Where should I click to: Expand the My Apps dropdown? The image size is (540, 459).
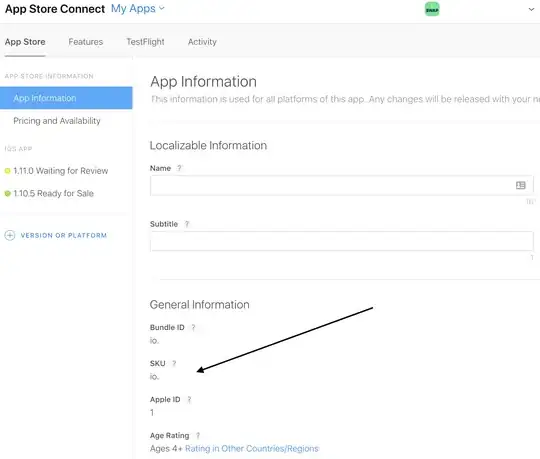[138, 9]
